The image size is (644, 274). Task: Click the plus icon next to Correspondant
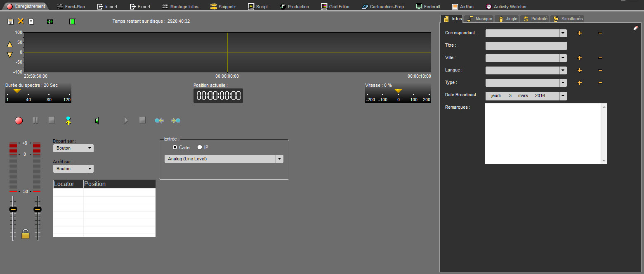pos(579,33)
